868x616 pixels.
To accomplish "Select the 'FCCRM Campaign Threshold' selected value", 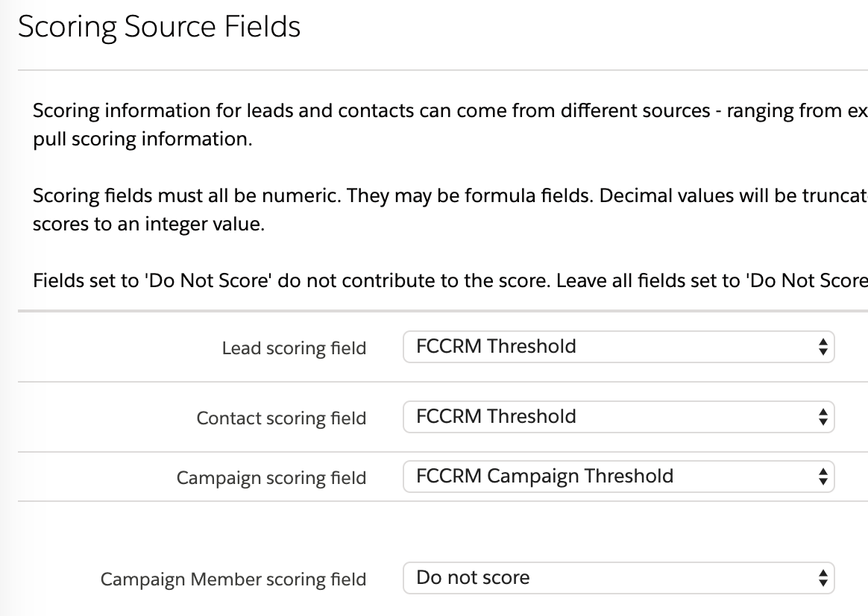I will point(544,476).
